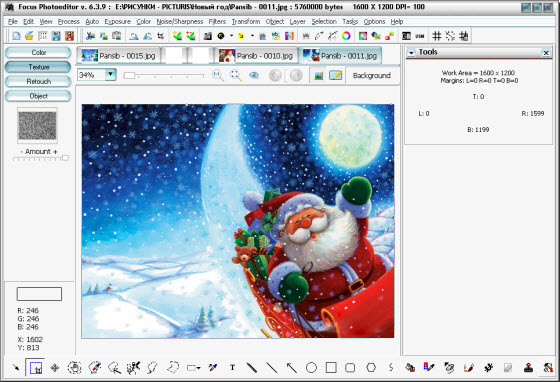Click the USM sharpen icon
This screenshot has width=560, height=382.
coord(420,36)
